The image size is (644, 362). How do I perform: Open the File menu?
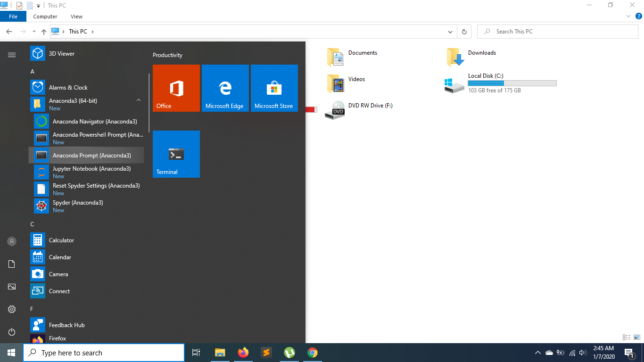point(13,16)
